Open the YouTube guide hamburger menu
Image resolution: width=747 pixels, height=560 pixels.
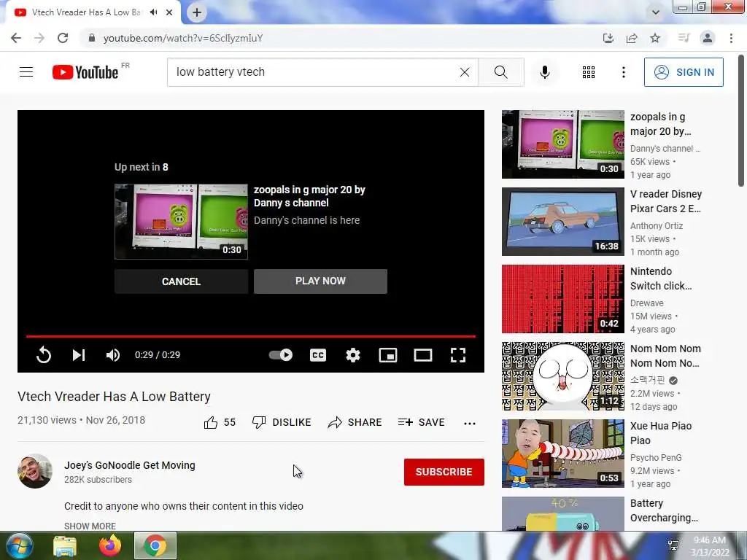pyautogui.click(x=26, y=72)
